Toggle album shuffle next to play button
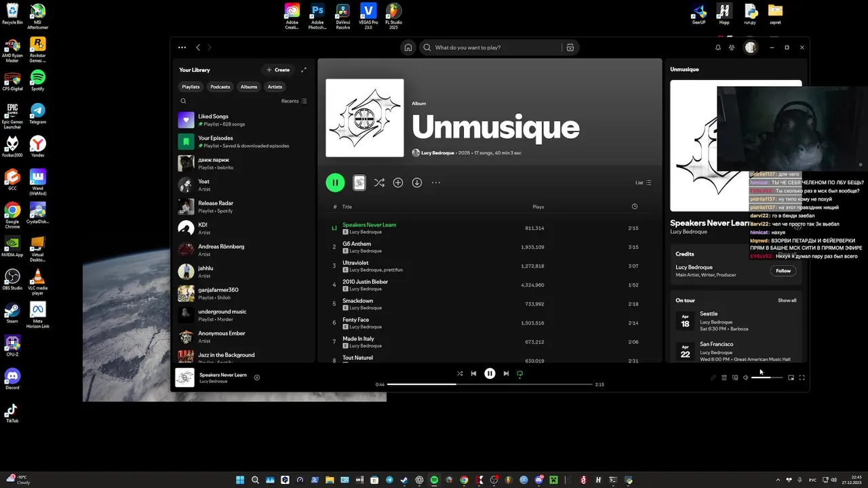 point(379,182)
